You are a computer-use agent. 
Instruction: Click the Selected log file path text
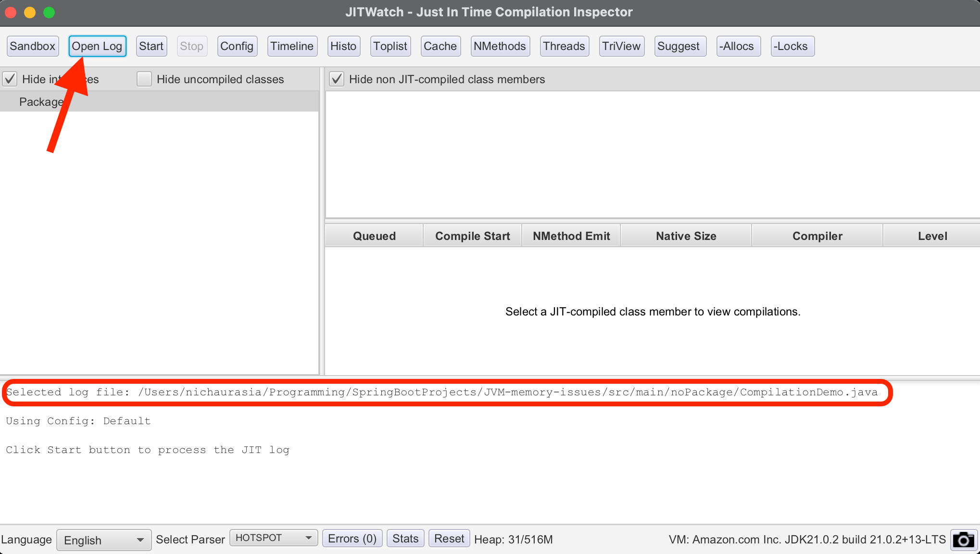442,392
